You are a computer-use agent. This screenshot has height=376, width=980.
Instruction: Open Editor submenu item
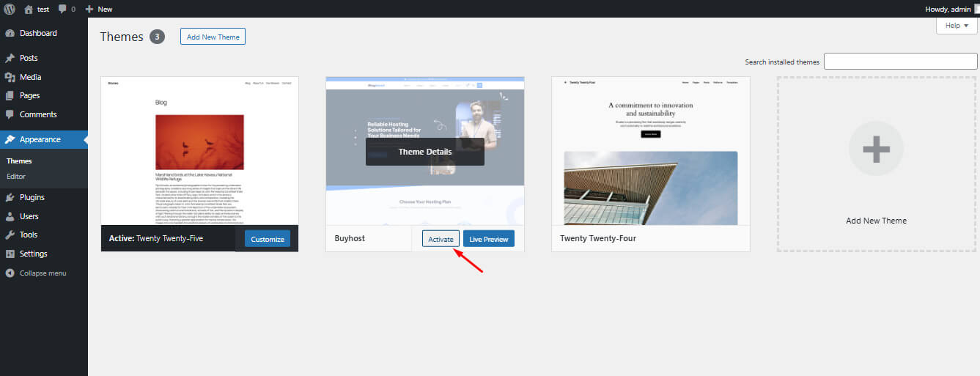click(x=16, y=176)
